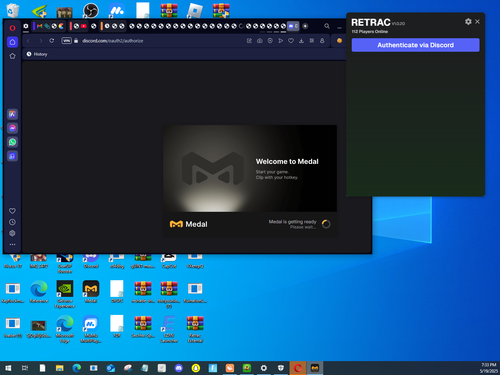Open the Medal desktop shortcut
Viewport: 500px width, 375px height.
pyautogui.click(x=91, y=292)
